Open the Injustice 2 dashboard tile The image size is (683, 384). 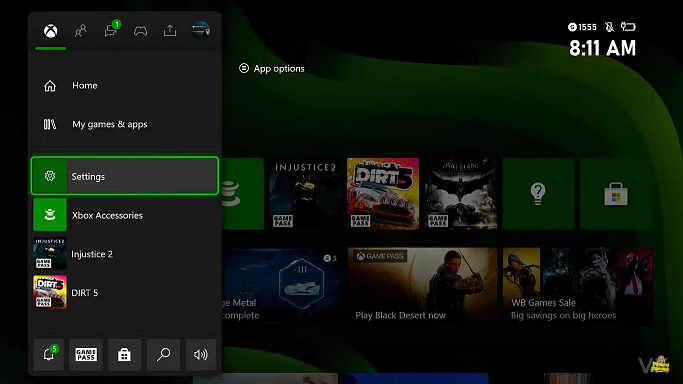[305, 193]
